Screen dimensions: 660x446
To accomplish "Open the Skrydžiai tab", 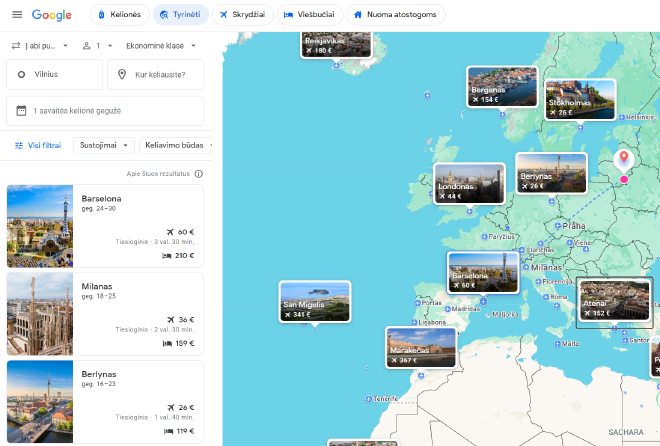I will (x=243, y=15).
